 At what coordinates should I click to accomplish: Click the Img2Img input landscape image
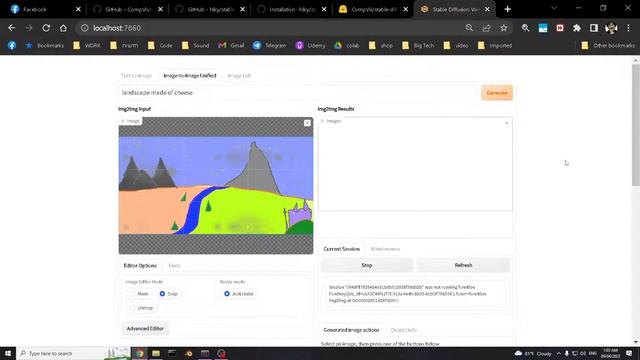(216, 185)
